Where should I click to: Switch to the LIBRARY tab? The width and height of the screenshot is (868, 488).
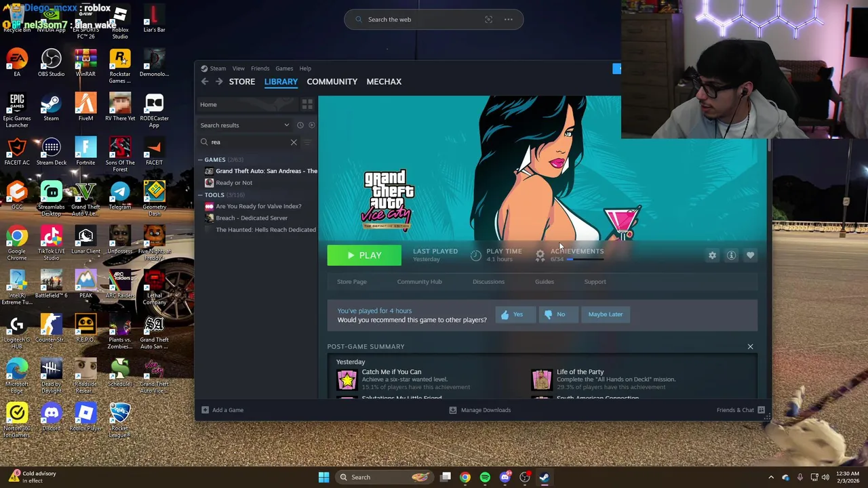tap(281, 81)
